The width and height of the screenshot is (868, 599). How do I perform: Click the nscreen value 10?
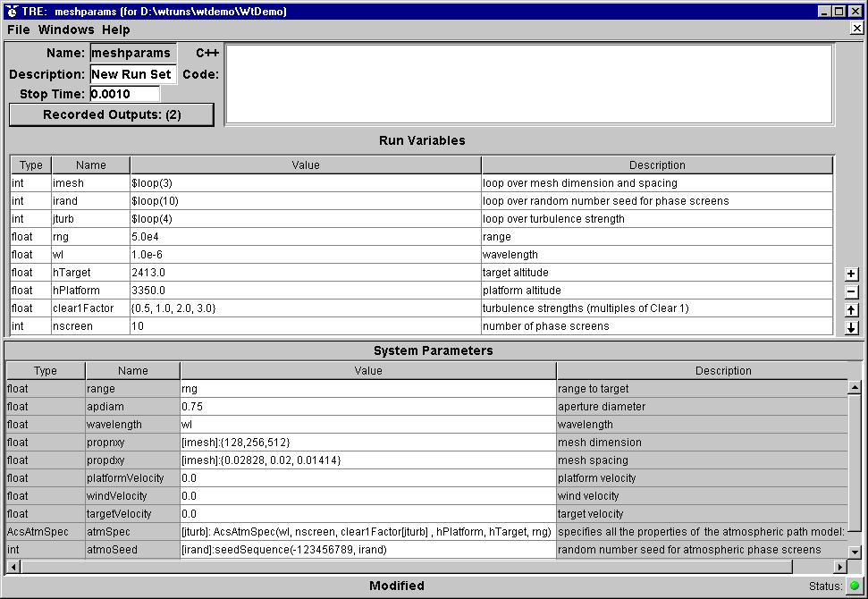tap(306, 326)
